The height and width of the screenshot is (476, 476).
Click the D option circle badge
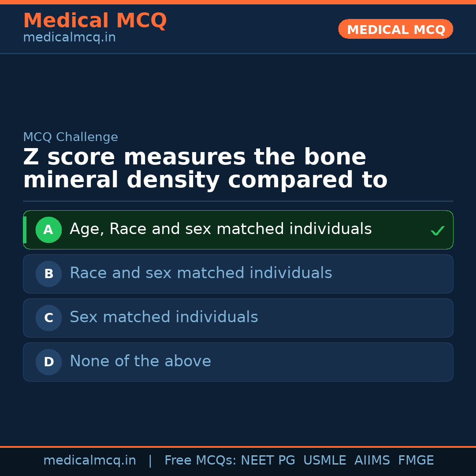pos(48,362)
